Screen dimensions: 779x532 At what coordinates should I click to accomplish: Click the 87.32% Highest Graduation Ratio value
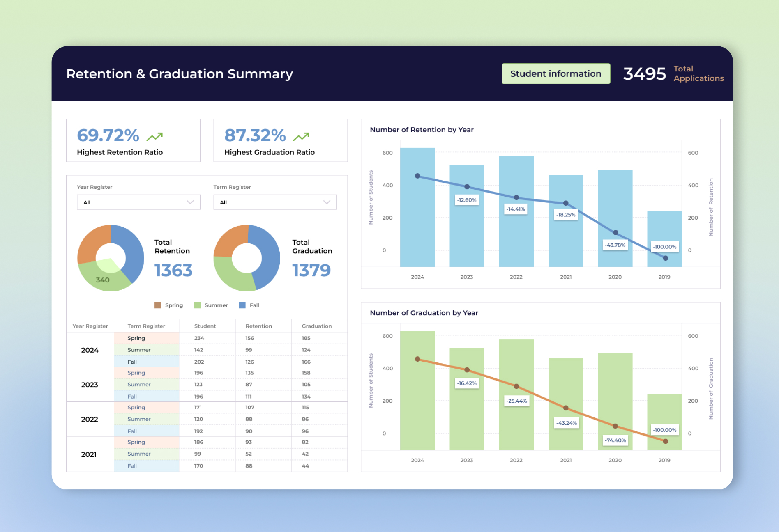coord(255,135)
